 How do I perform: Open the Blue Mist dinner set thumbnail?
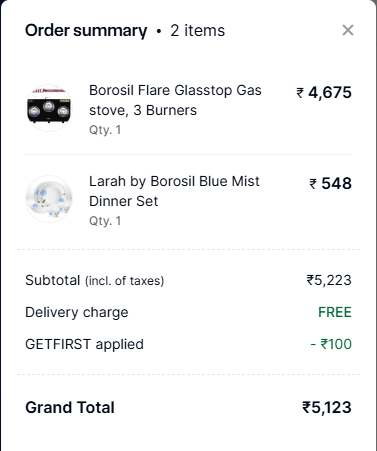coord(49,199)
